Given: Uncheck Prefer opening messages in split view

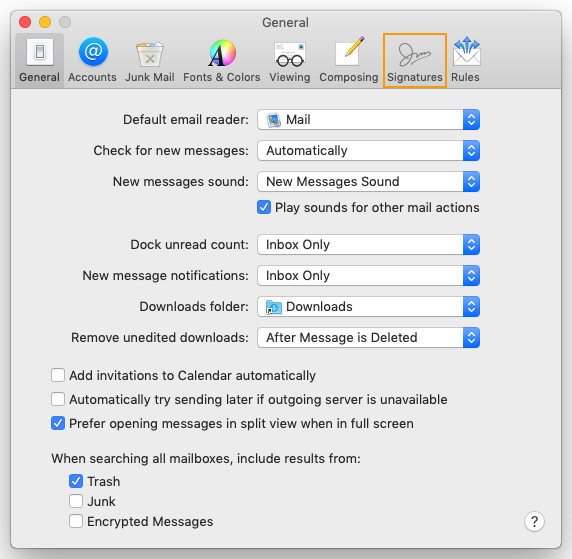Looking at the screenshot, I should point(58,423).
